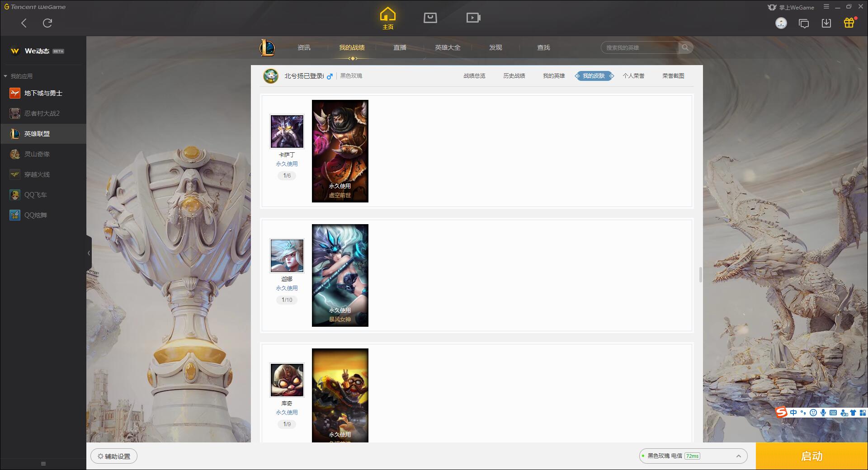Open the download manager icon
This screenshot has height=470, width=868.
click(x=826, y=23)
